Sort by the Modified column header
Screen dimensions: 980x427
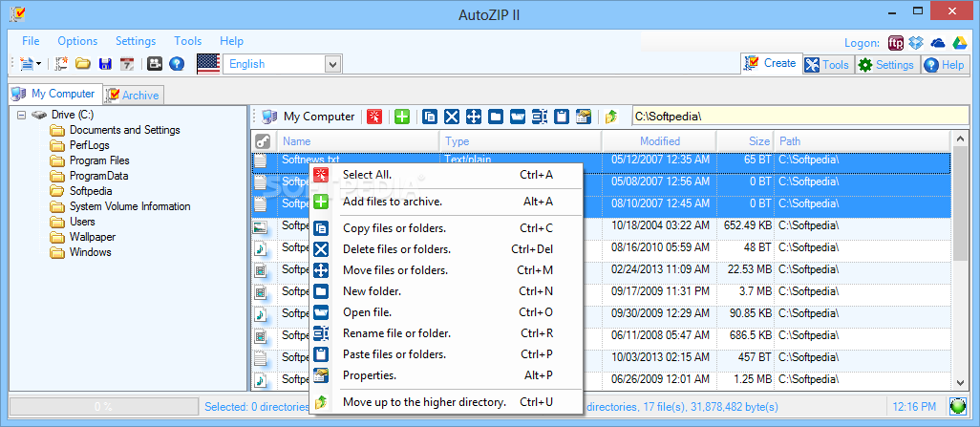[659, 141]
